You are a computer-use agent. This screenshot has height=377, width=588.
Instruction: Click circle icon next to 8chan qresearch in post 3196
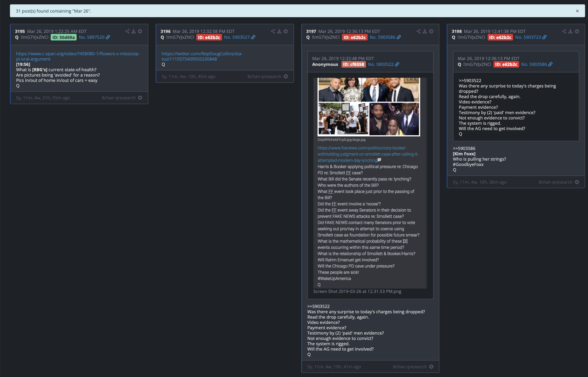(286, 76)
